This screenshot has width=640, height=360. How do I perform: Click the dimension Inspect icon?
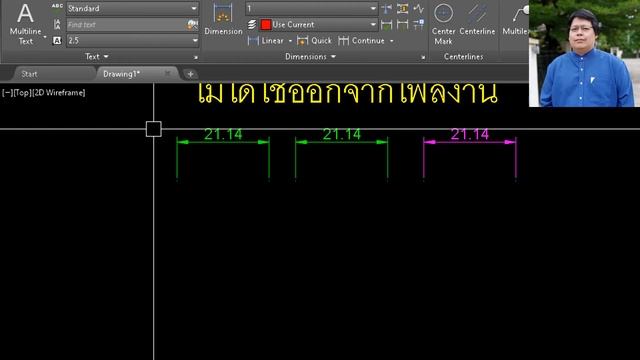(386, 24)
